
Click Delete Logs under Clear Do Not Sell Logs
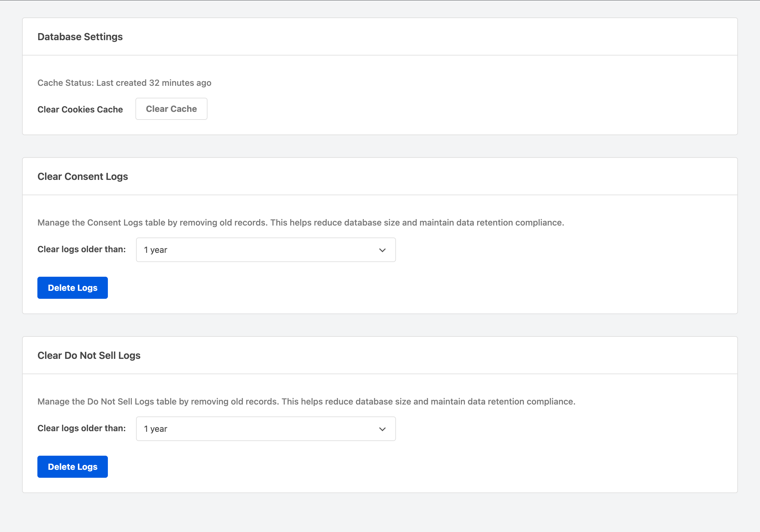coord(72,466)
